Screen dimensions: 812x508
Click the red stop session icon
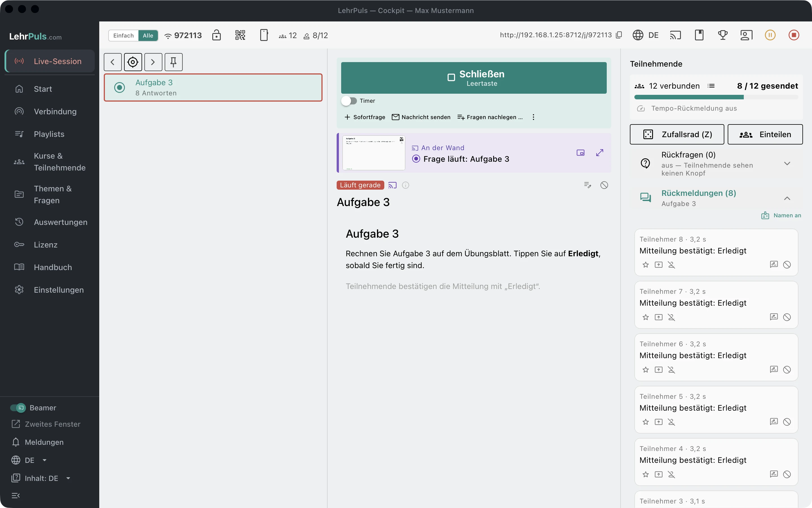coord(794,35)
